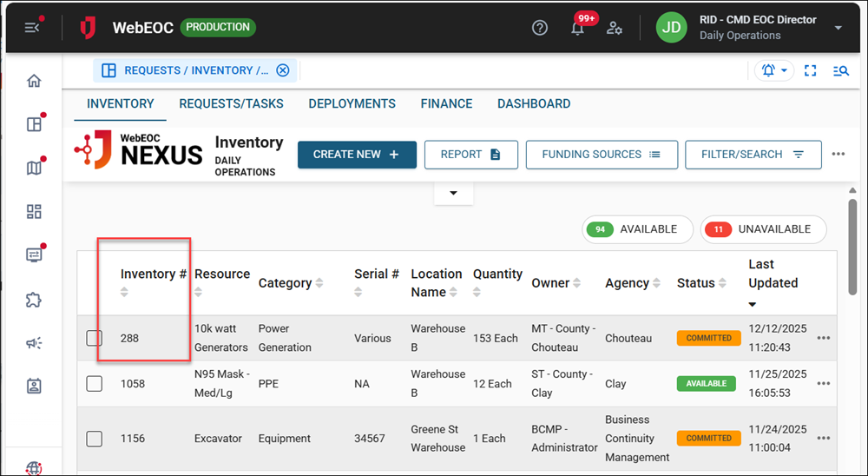
Task: Open the plugins puzzle piece icon
Action: (34, 300)
